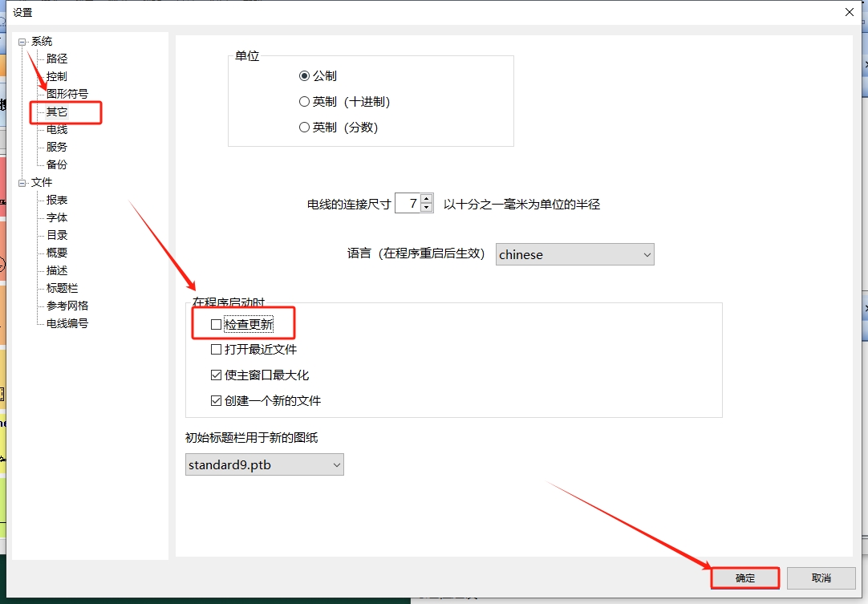Open 备份 settings page
Screen dimensions: 868x604
(x=56, y=164)
